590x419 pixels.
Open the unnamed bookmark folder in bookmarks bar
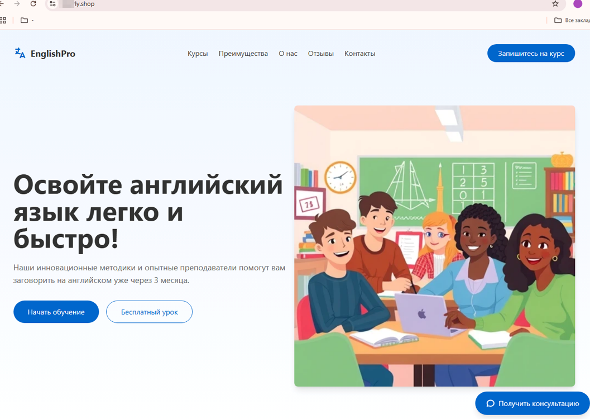26,20
